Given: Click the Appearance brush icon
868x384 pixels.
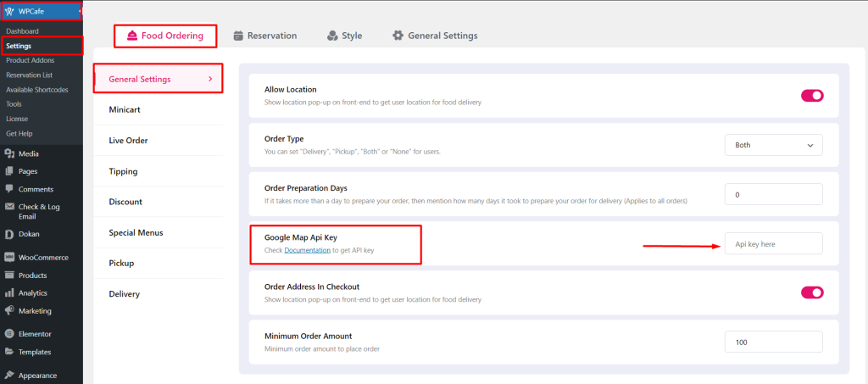Looking at the screenshot, I should point(9,376).
